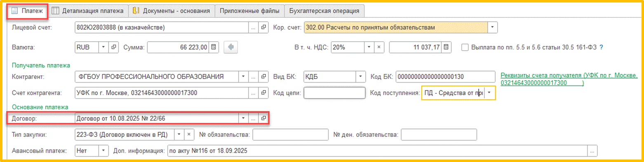Open the RUB currency record icon
The height and width of the screenshot is (162, 644).
pos(114,47)
